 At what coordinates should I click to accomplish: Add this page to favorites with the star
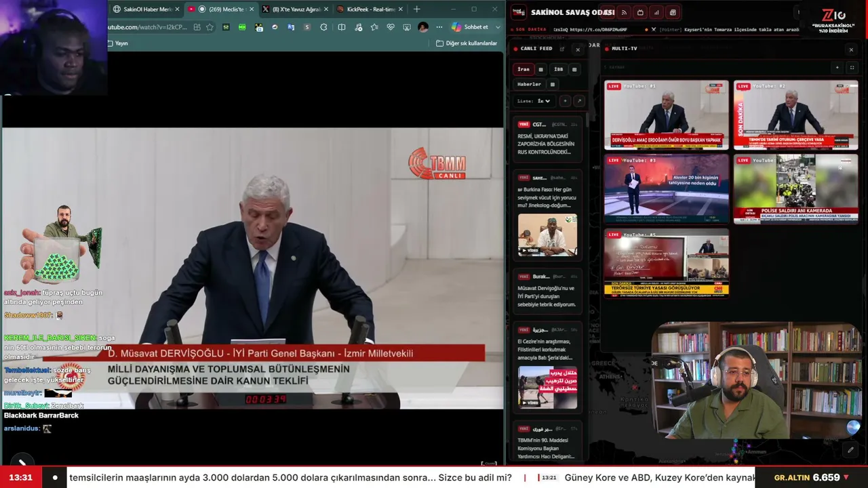pos(210,27)
